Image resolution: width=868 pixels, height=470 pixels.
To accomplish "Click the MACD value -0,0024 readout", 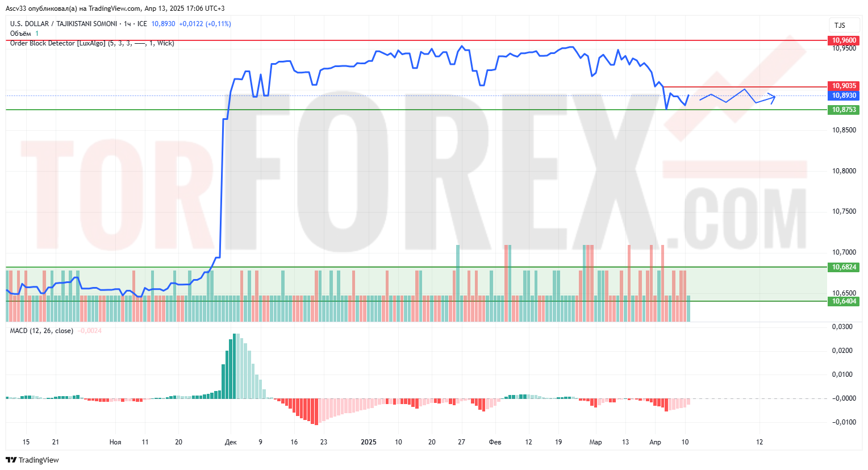I will point(89,331).
